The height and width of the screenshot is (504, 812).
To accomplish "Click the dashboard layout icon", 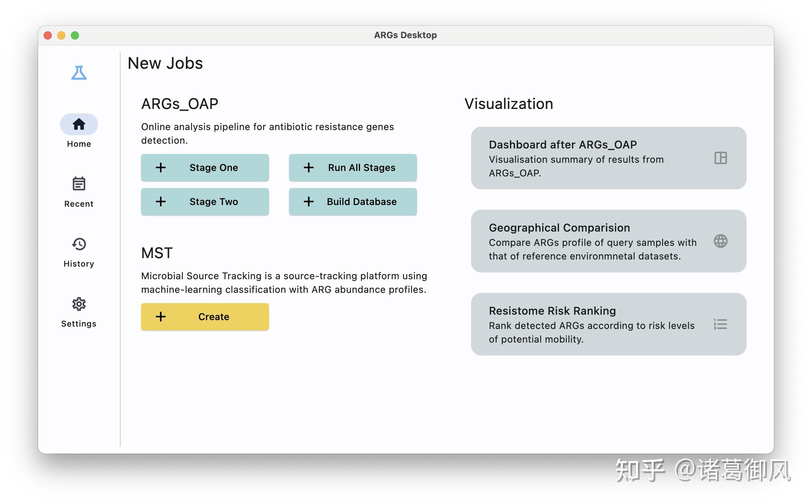I will (720, 158).
